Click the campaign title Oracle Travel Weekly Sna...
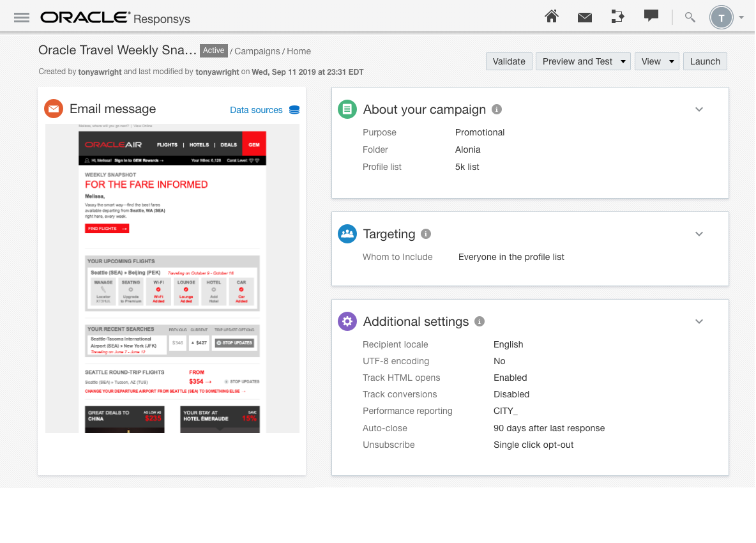This screenshot has height=543, width=756. 117,50
